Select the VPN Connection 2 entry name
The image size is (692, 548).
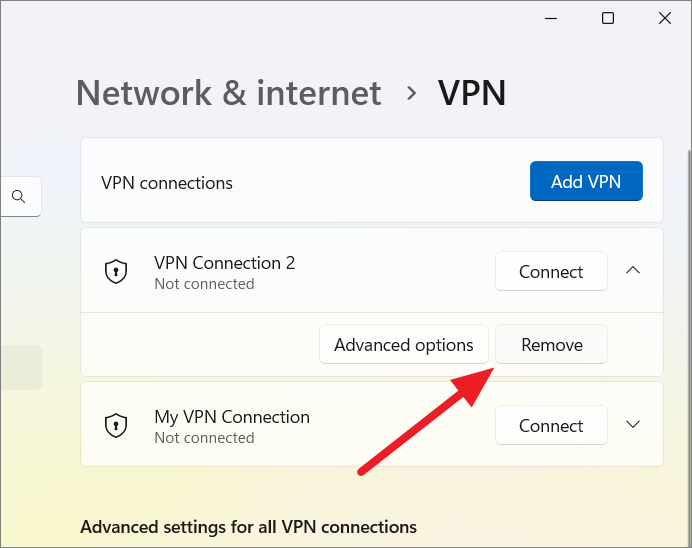point(225,263)
